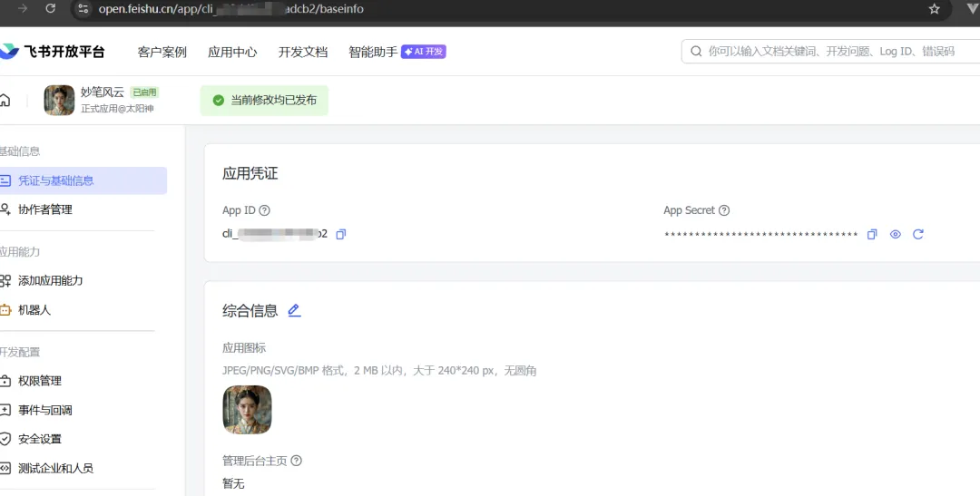Copy the App ID value
The width and height of the screenshot is (980, 496).
(x=340, y=234)
